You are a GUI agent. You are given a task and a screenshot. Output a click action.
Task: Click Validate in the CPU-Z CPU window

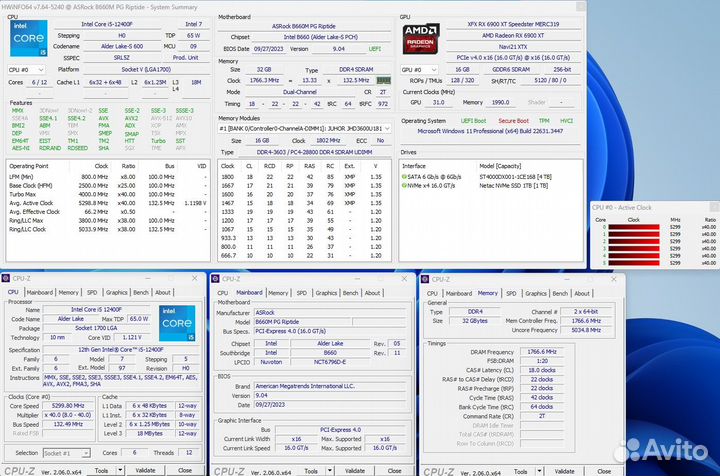[x=145, y=470]
